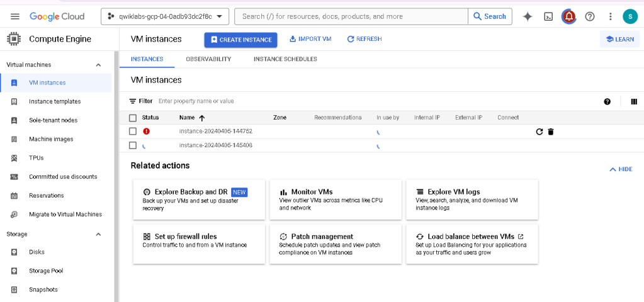Select all instances with header checkbox
Image resolution: width=644 pixels, height=302 pixels.
tap(133, 118)
